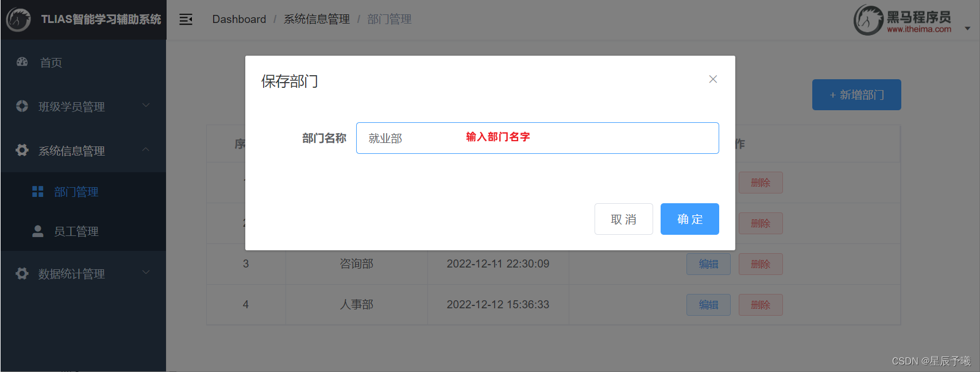980x372 pixels.
Task: Click the person icon beside 员工管理
Action: coord(38,231)
